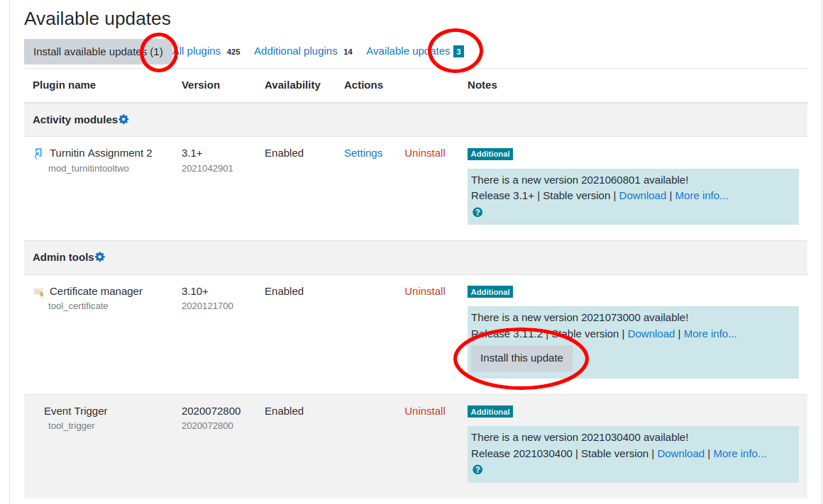Click Install available updates (1) button
Viewport: 823px width, 504px height.
[x=98, y=52]
